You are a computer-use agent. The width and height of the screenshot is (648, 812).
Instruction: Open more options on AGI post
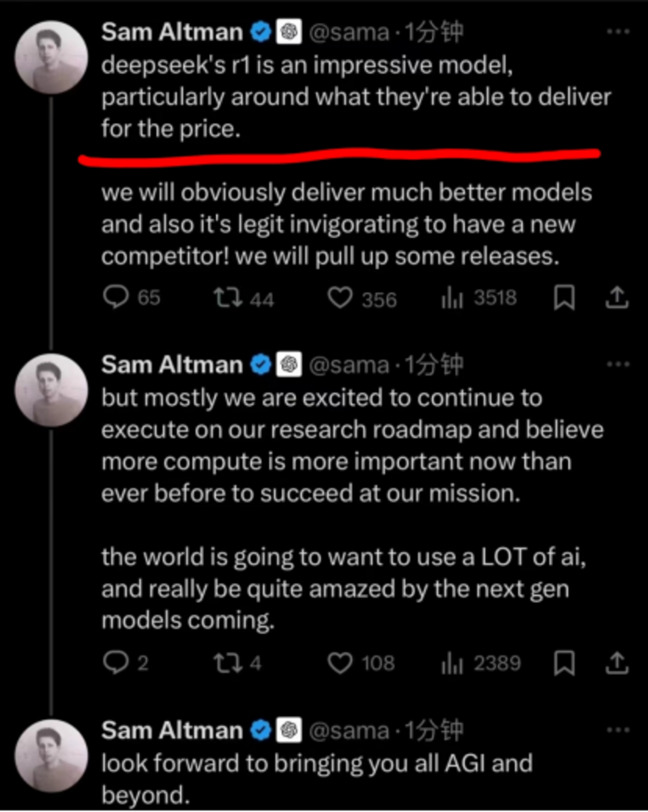point(618,730)
